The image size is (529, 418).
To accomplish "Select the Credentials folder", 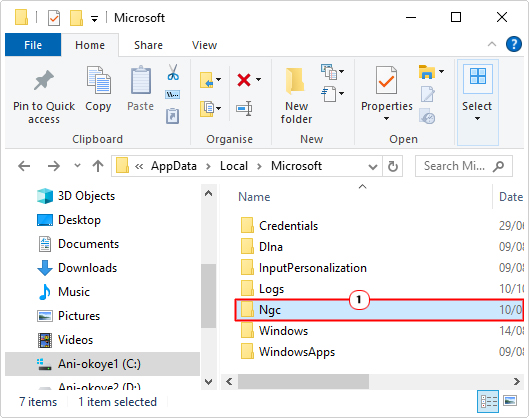I will tap(288, 226).
